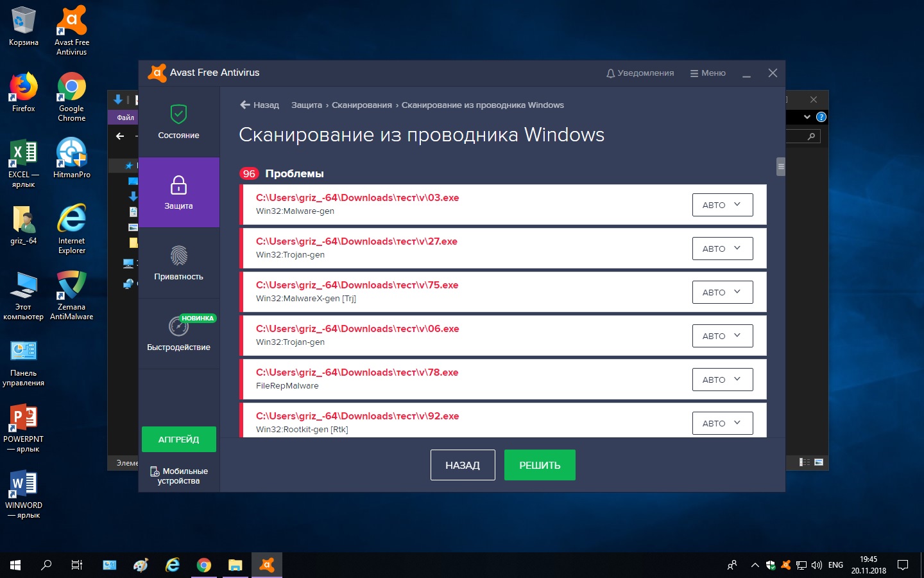
Task: Click the scrollbar handle of the problems list
Action: click(x=781, y=166)
